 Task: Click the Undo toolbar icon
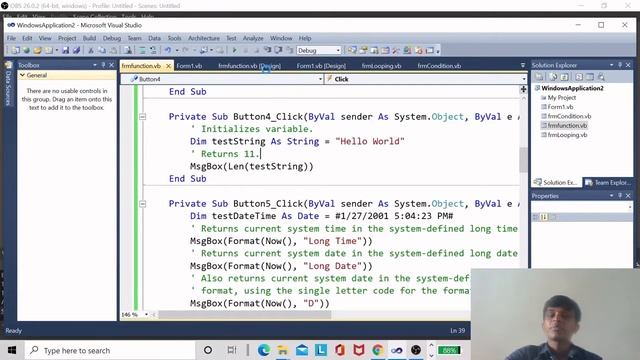point(167,50)
